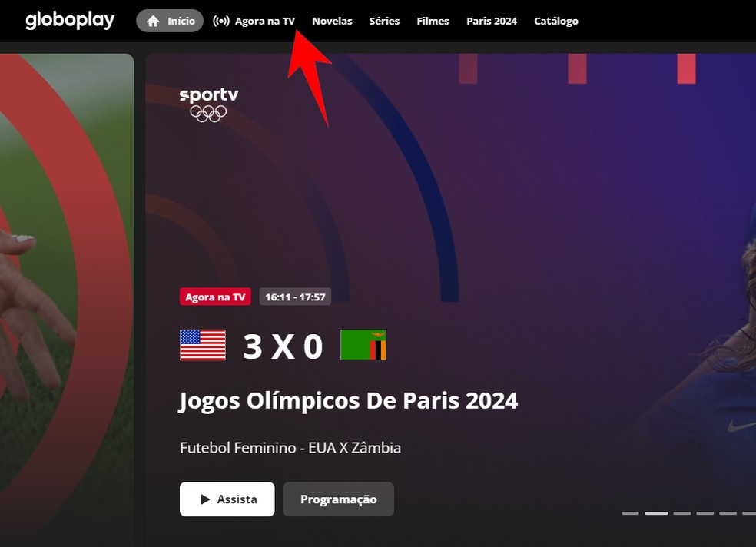Click the Programação button

click(x=339, y=499)
